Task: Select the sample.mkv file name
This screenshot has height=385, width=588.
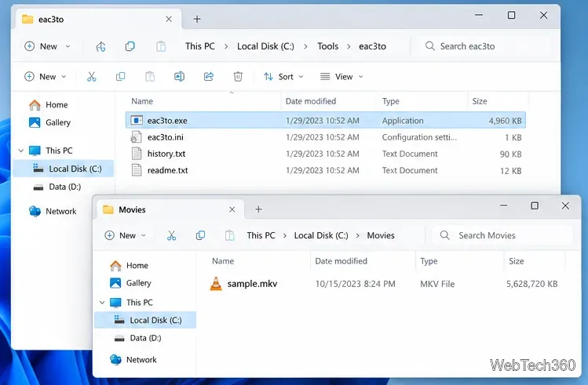Action: pyautogui.click(x=252, y=284)
